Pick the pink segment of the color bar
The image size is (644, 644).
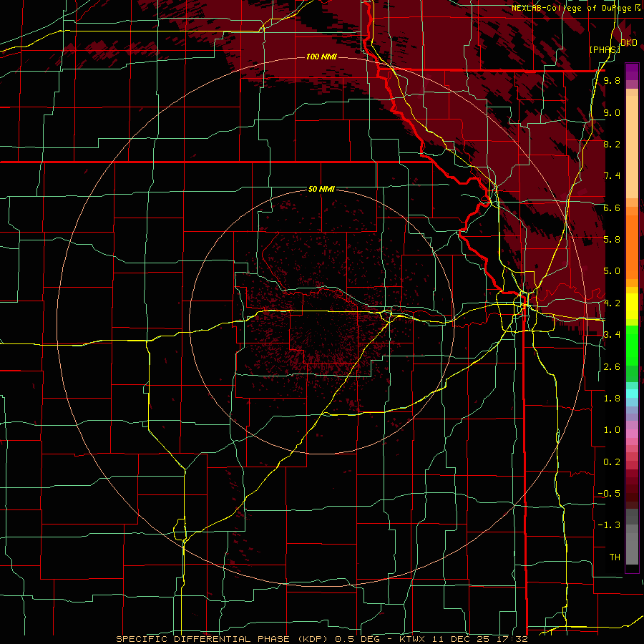pos(632,434)
